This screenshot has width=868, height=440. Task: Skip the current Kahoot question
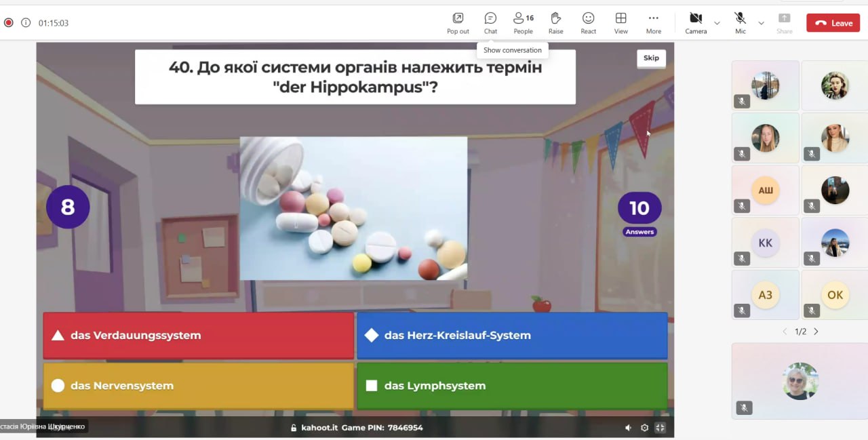click(x=651, y=58)
